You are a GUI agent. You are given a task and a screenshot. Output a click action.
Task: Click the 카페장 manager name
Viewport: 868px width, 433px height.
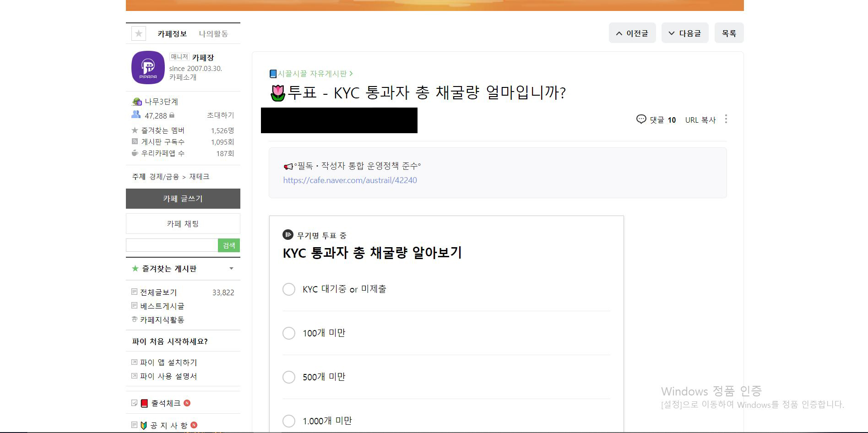[203, 58]
